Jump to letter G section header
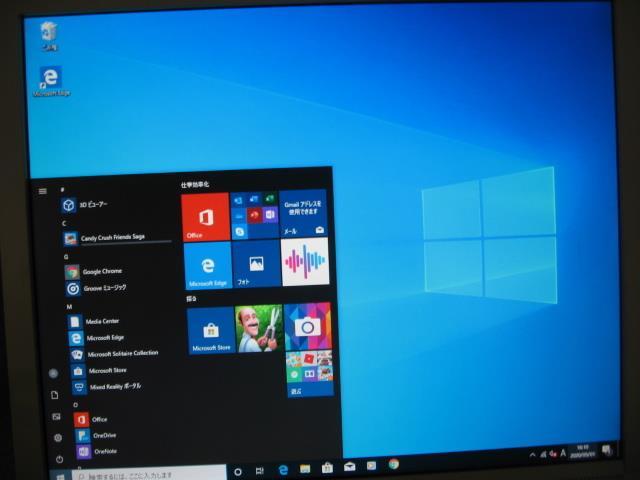Viewport: 640px width, 480px height. pos(66,257)
